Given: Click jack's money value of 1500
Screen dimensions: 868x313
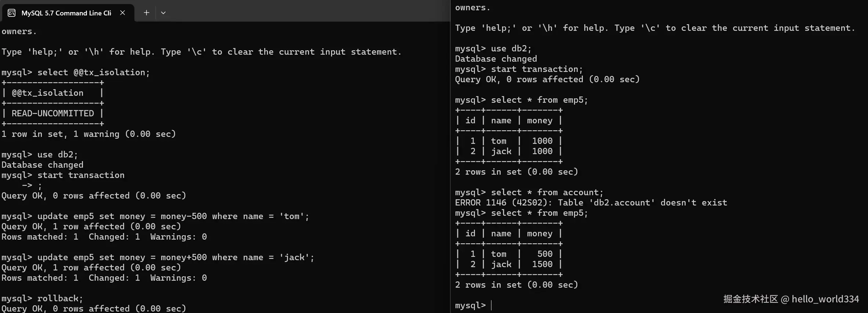Looking at the screenshot, I should [542, 264].
